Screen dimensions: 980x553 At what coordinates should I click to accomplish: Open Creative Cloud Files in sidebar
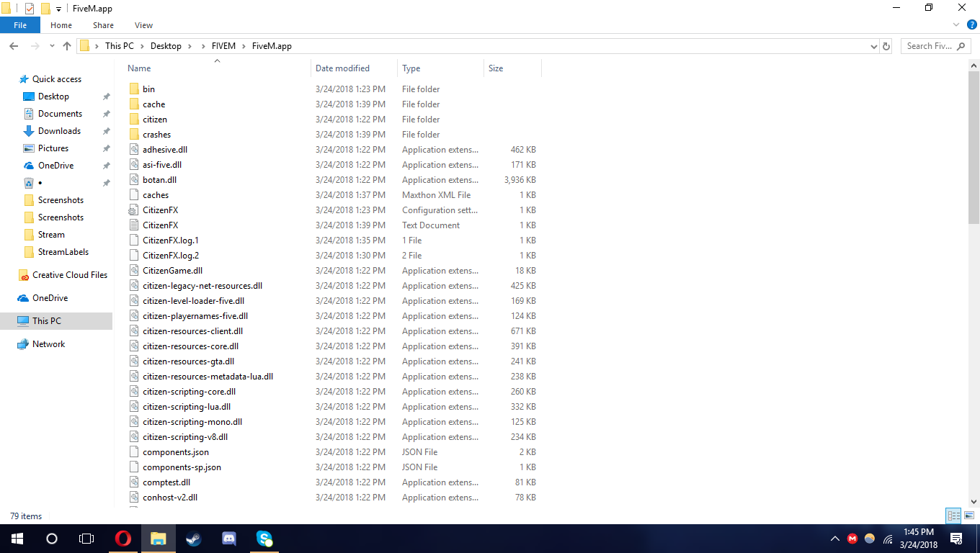[x=69, y=275]
